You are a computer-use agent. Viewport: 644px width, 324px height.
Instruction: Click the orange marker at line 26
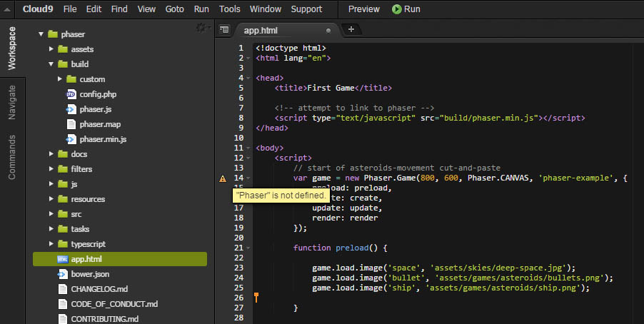(x=256, y=298)
